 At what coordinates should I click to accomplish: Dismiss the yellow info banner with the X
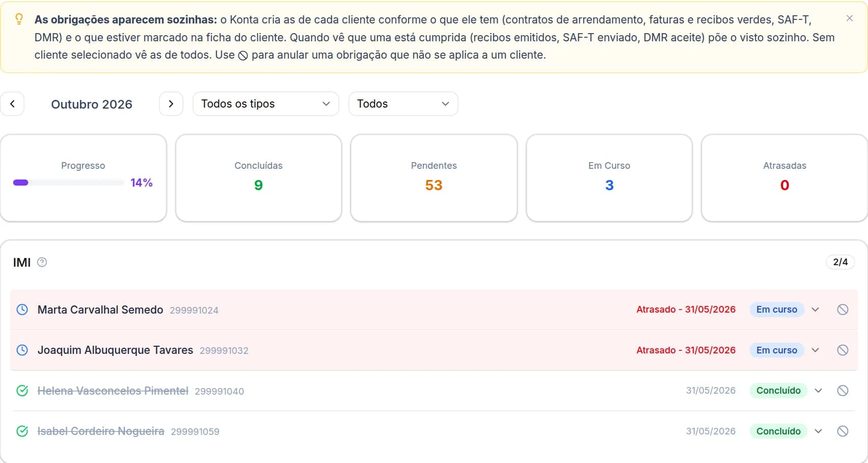click(x=849, y=18)
